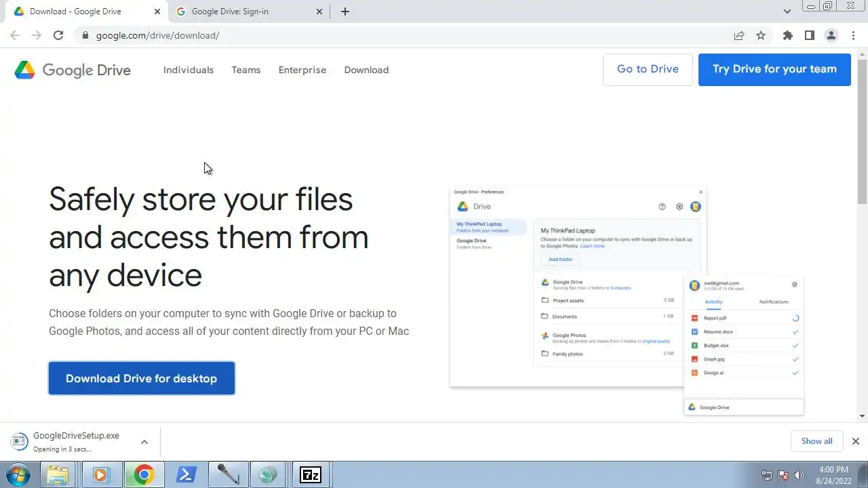Click the Choose folders description paragraph

229,322
